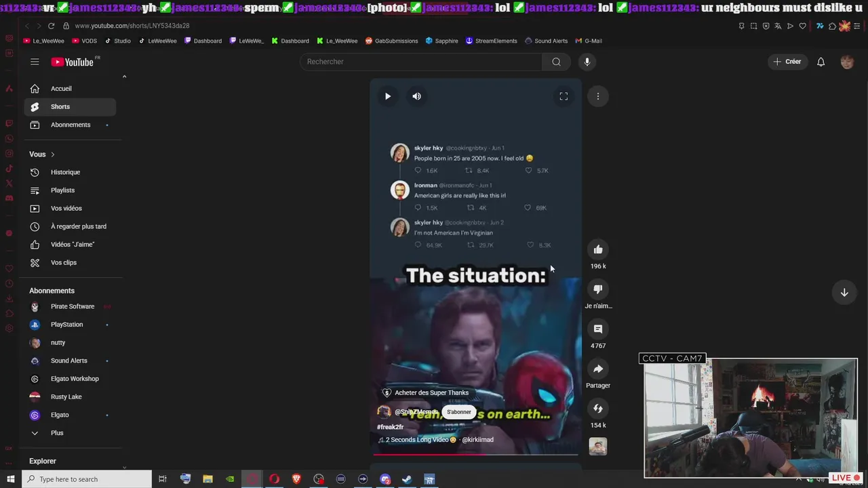Image resolution: width=868 pixels, height=488 pixels.
Task: Open Accueil in the sidebar
Action: click(x=70, y=89)
